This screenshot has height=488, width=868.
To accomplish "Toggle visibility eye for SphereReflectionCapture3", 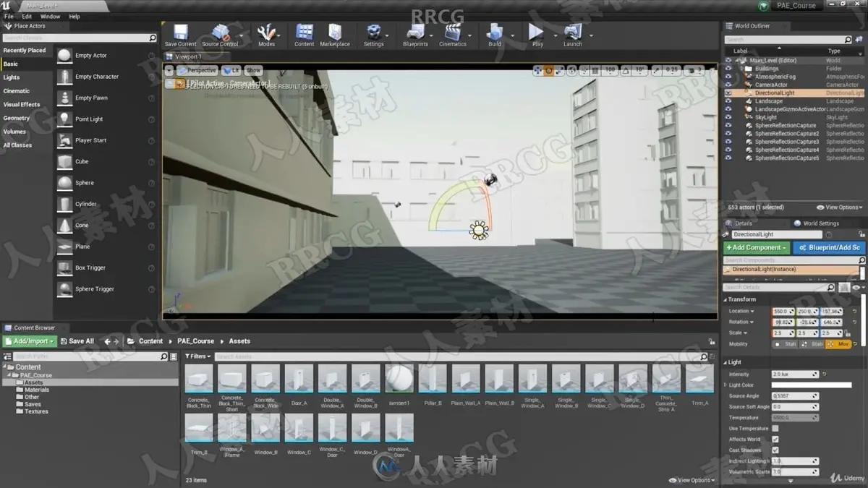I will [x=728, y=142].
